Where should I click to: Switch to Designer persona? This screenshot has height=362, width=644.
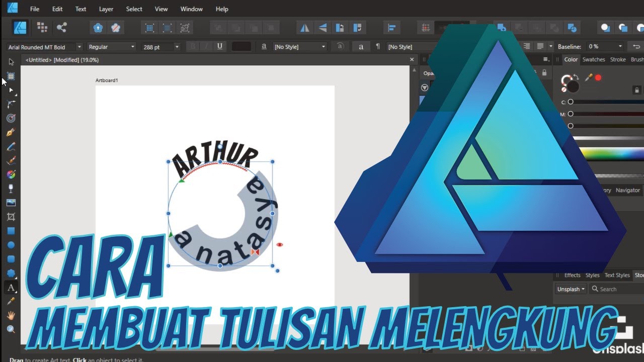point(20,27)
